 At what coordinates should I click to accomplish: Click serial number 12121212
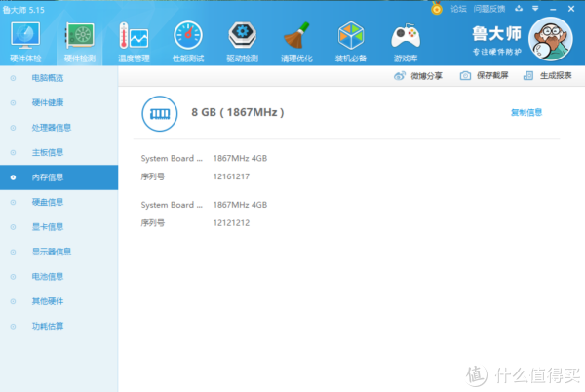click(231, 223)
